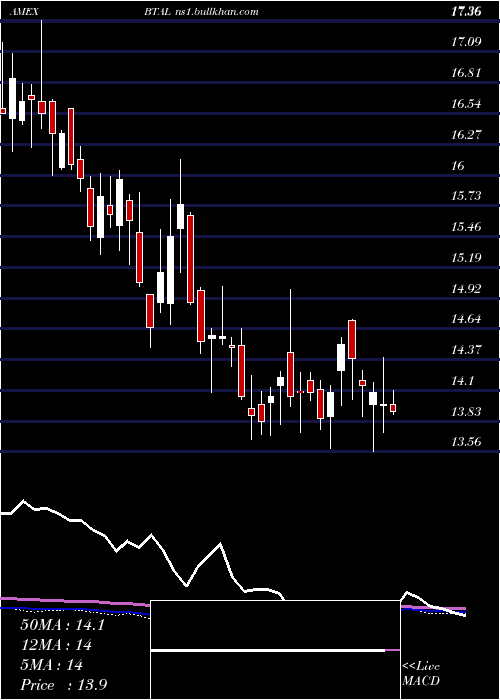This screenshot has width=500, height=700.
Task: Click the 13.56 price axis label
Action: pos(466,442)
